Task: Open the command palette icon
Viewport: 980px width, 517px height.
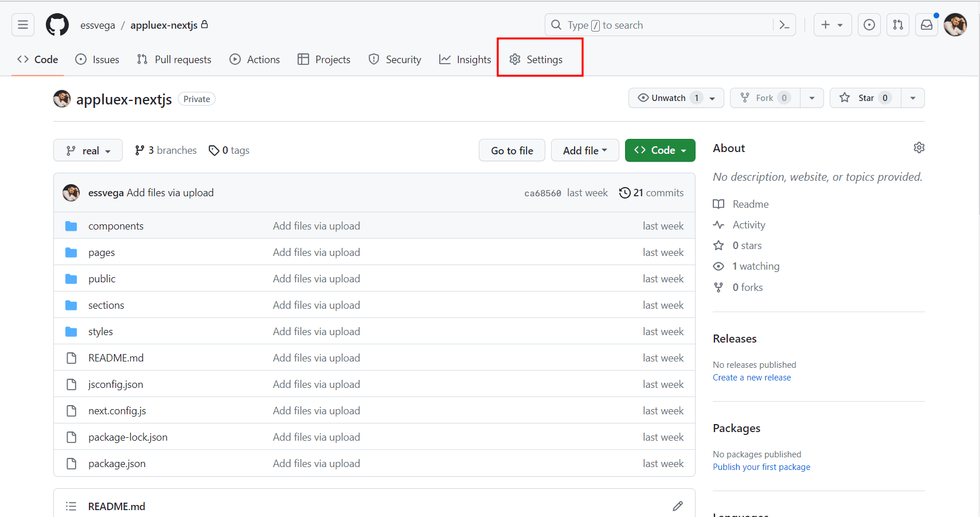Action: point(784,25)
